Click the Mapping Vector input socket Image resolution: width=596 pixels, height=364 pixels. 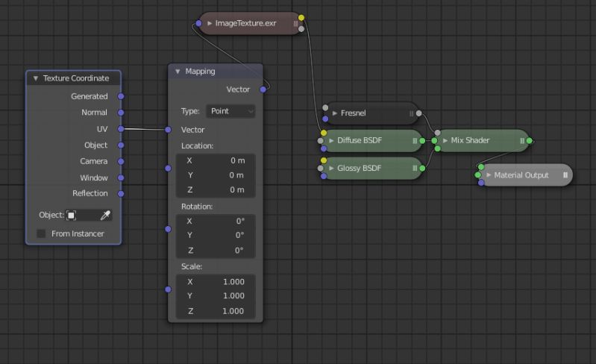point(168,130)
